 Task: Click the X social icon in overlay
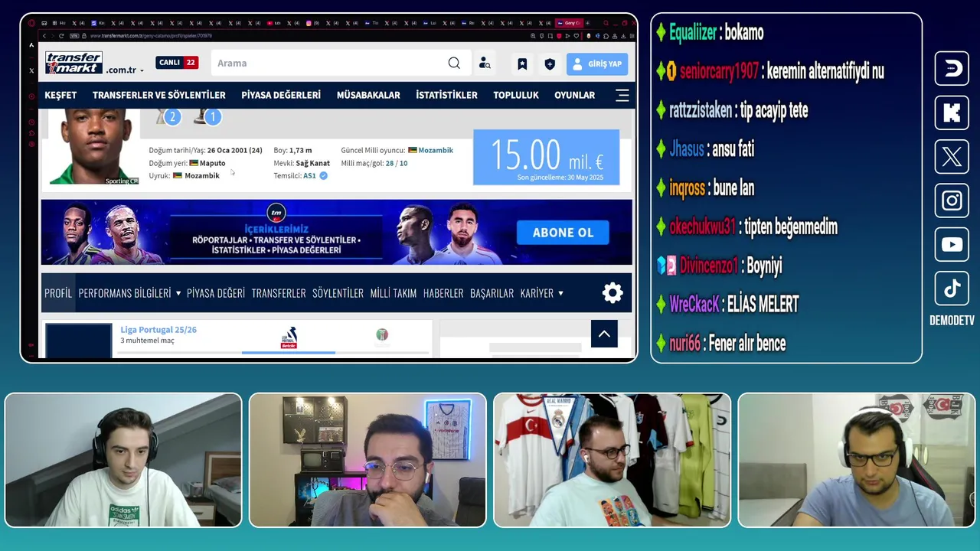(x=952, y=157)
